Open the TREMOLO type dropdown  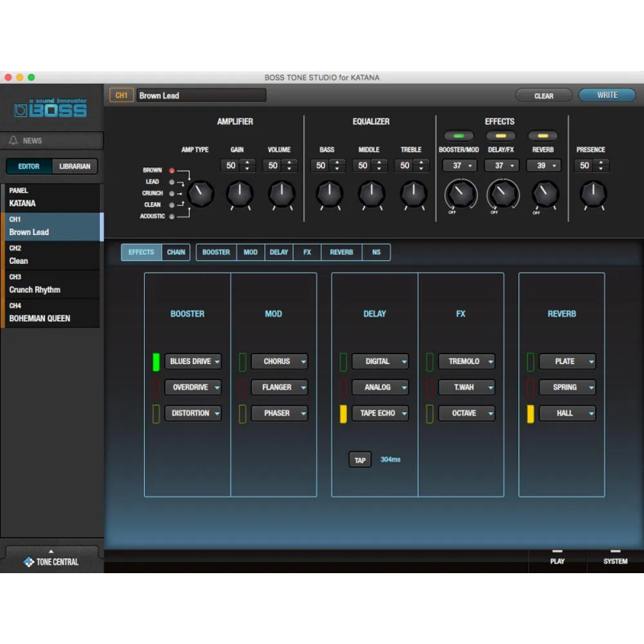(x=467, y=361)
